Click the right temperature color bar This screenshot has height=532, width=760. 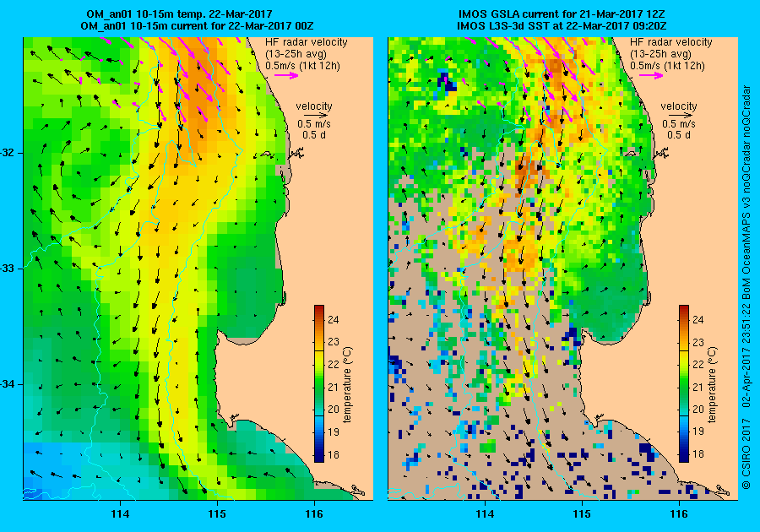[x=683, y=383]
